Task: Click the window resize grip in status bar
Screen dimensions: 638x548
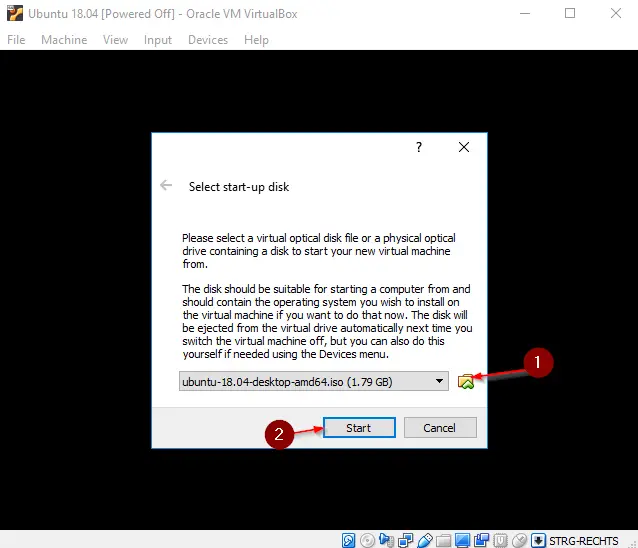Action: click(x=633, y=543)
